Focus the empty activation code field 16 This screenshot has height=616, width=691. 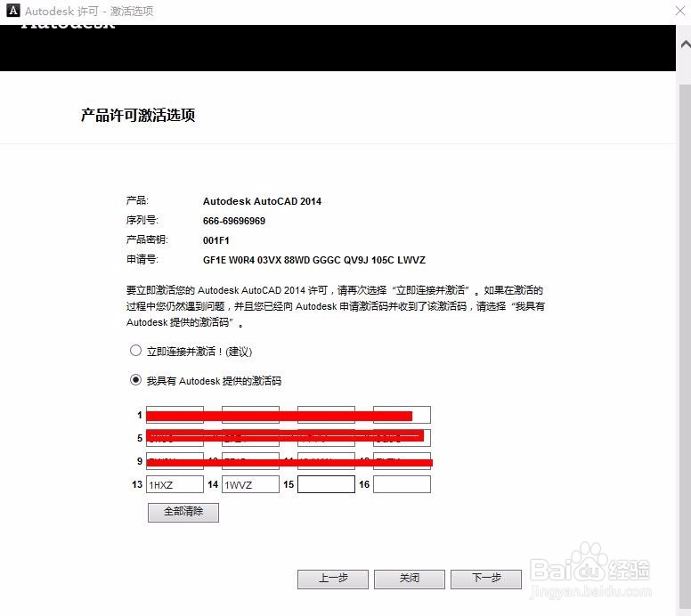[402, 484]
